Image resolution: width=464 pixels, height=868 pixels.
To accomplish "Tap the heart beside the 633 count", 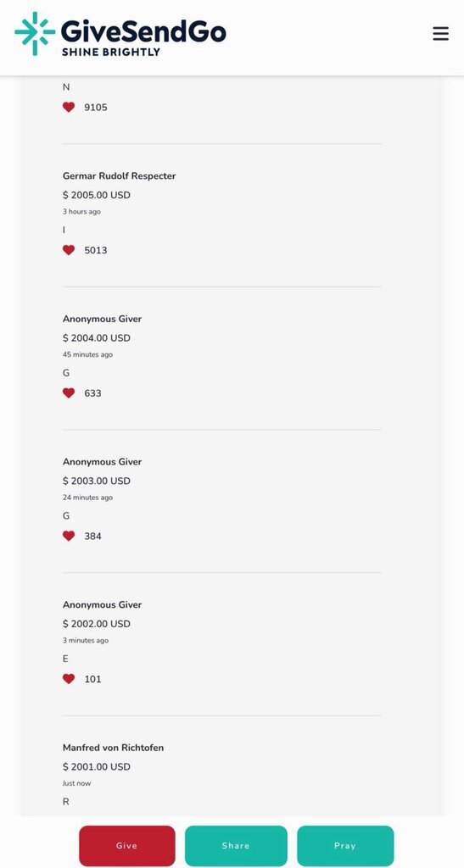I will pos(69,393).
